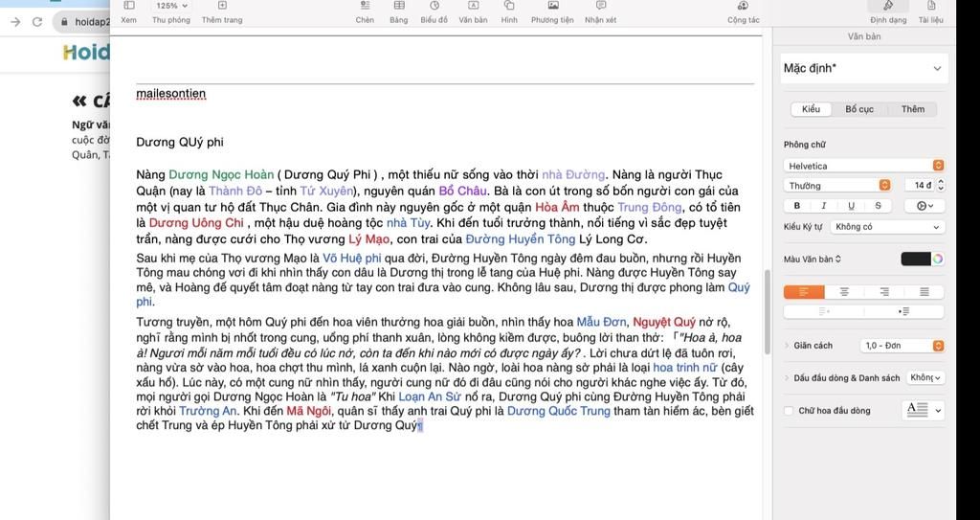Click the browser forward arrow behind Pages
This screenshot has height=520, width=980.
pos(15,22)
